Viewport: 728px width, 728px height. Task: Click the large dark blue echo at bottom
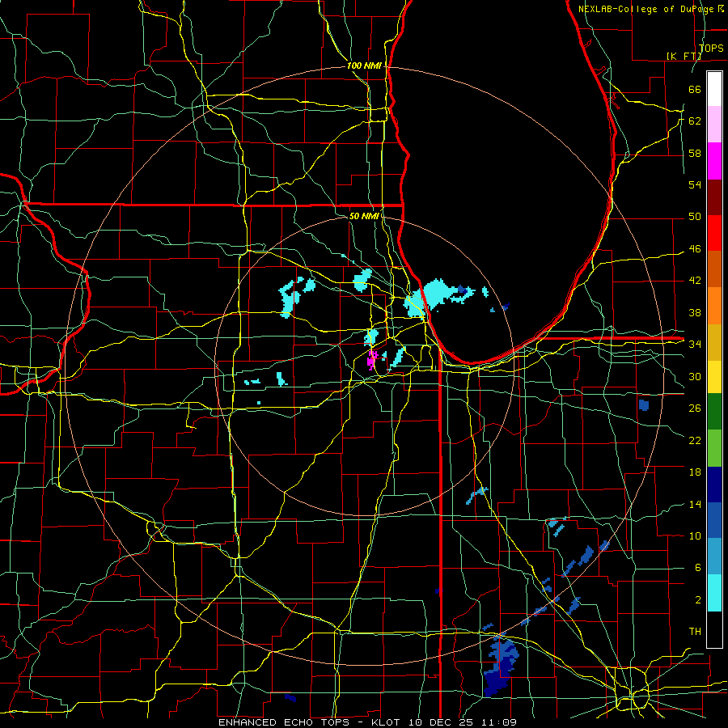pos(501,667)
